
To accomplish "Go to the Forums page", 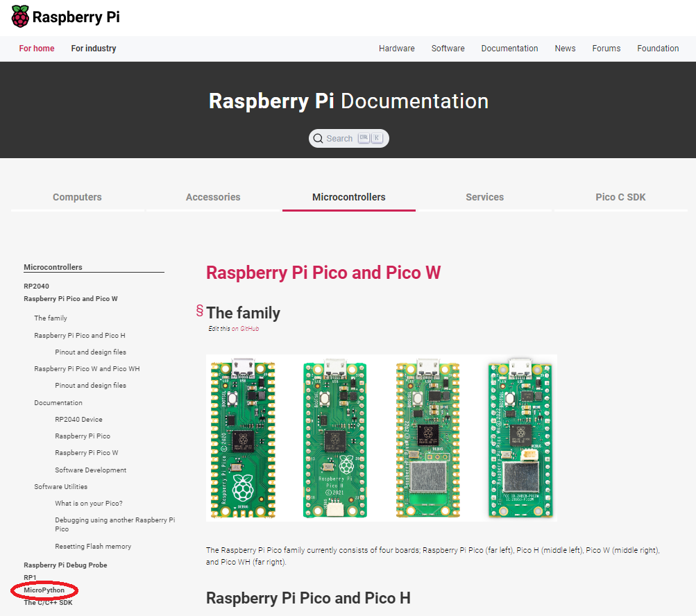I will [606, 49].
